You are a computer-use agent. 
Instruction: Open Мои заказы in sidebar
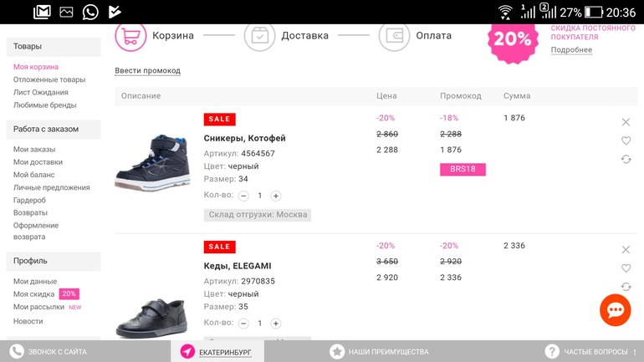point(34,150)
